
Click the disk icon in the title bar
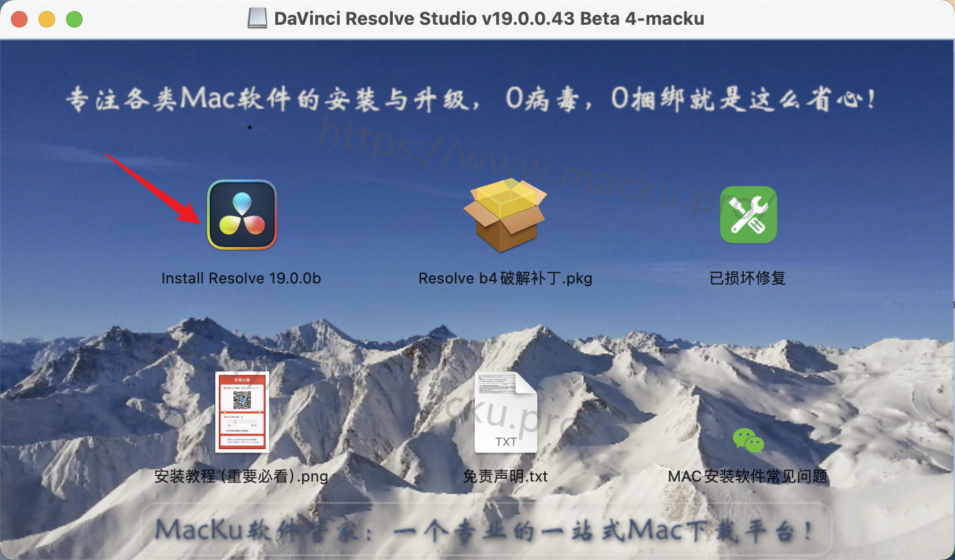point(257,19)
